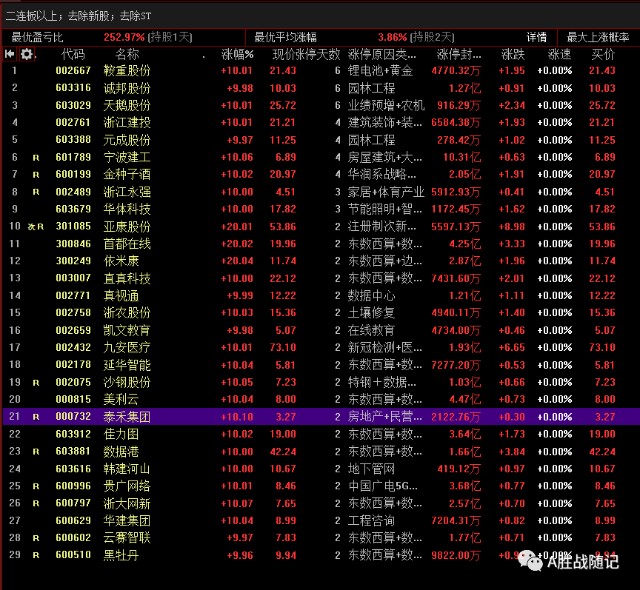Click stock code 600510
Screen dimensions: 640x590
[73, 555]
